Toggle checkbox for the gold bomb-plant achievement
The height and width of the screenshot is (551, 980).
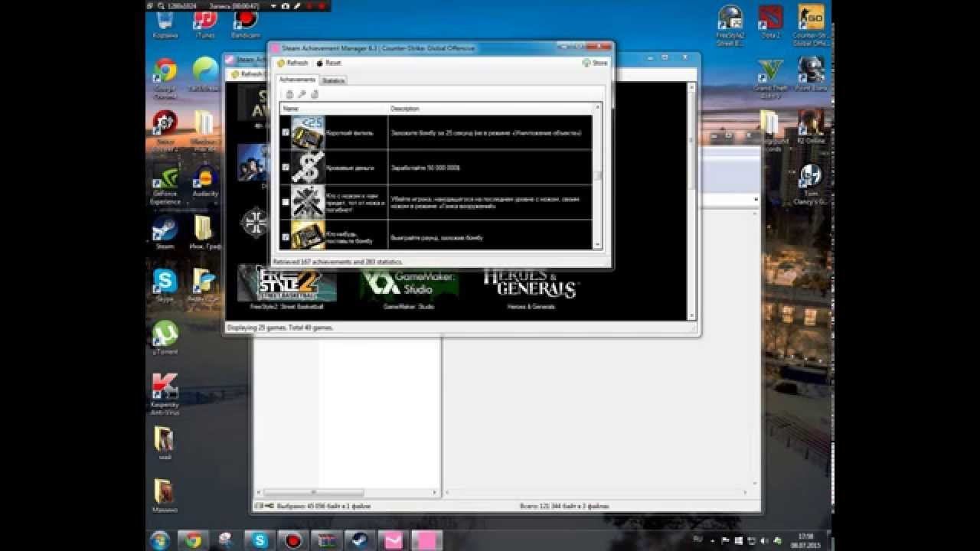pyautogui.click(x=286, y=237)
